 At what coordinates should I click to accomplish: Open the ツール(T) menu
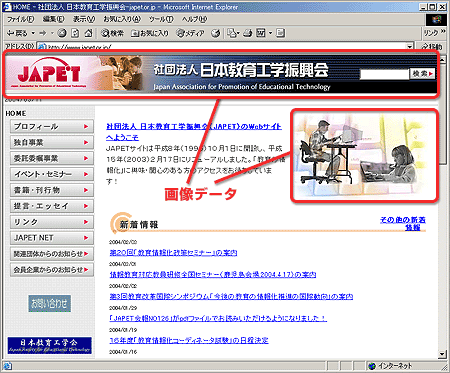(161, 19)
